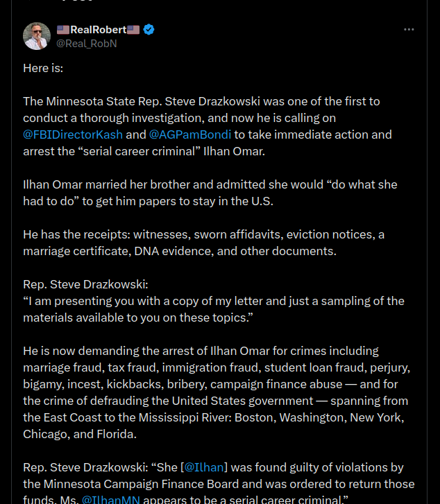This screenshot has width=440, height=504.
Task: Click the flag emoji before RealRobert
Action: pos(63,30)
